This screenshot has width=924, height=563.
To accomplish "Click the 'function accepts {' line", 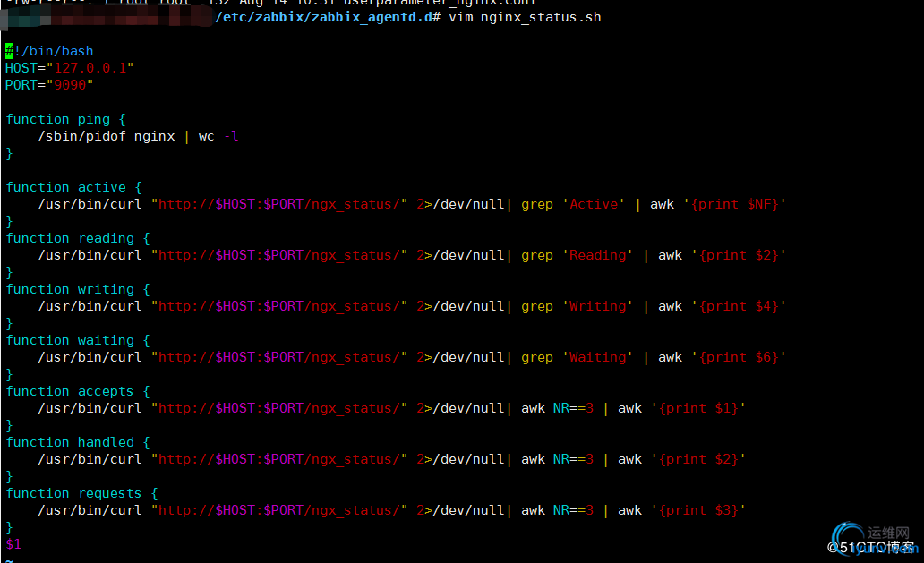I will 78,392.
